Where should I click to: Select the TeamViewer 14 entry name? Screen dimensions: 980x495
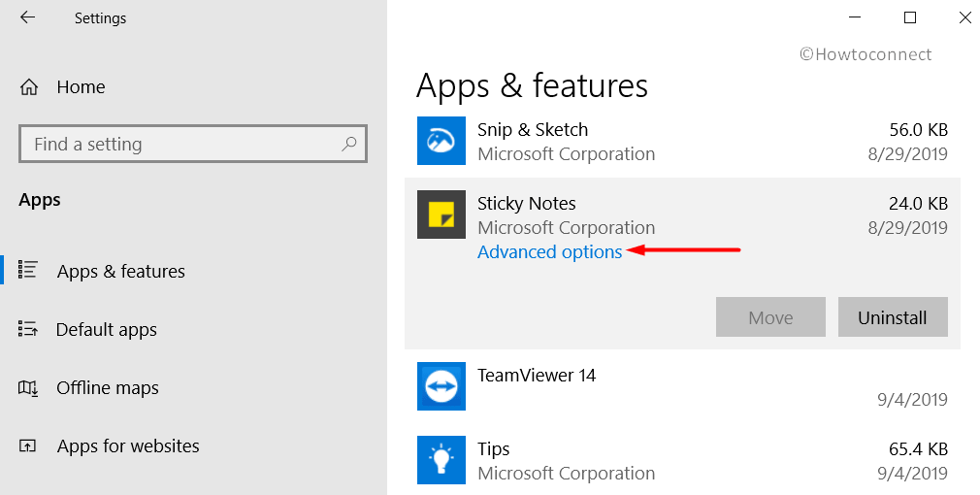coord(537,375)
